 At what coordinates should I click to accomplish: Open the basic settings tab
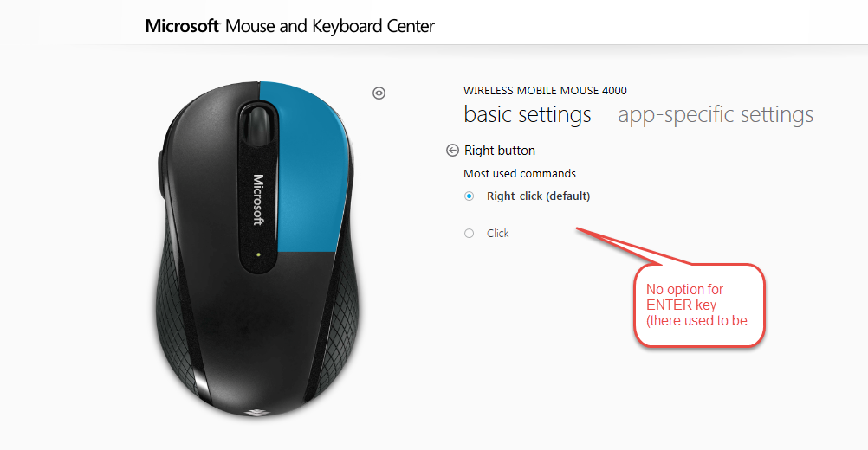pos(527,114)
